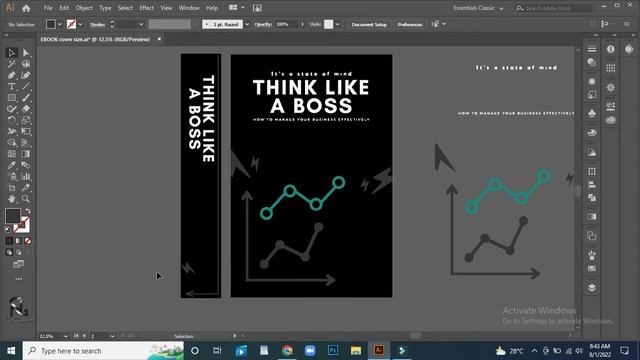Select the Gradient tool
The image size is (640, 360).
[x=26, y=154]
